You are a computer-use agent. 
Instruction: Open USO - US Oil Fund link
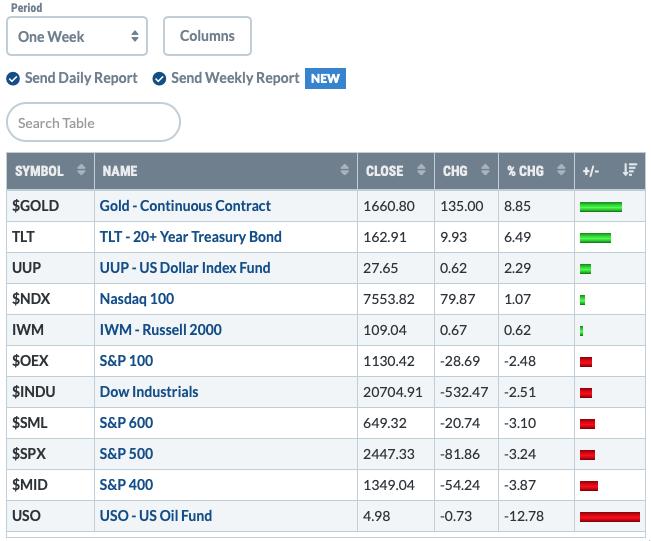156,516
